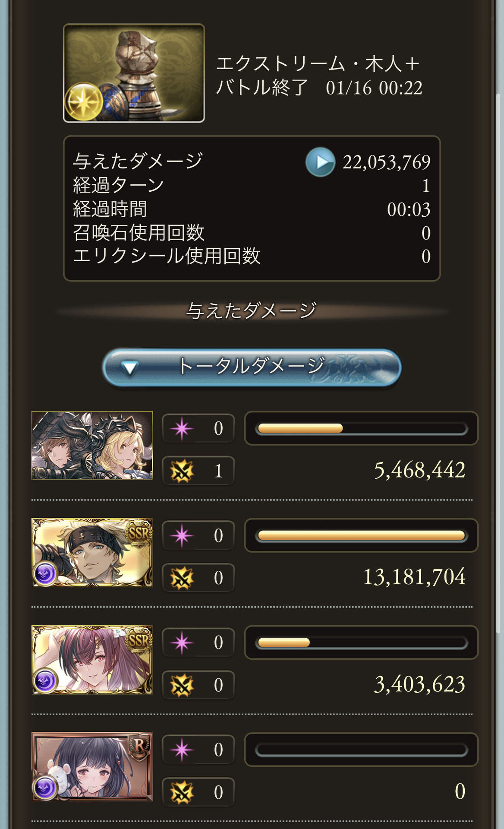
Task: Select the SSR headband character portrait
Action: pyautogui.click(x=92, y=552)
